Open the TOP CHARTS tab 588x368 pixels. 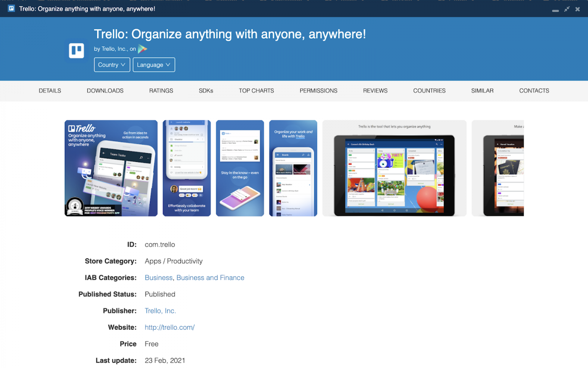click(256, 90)
